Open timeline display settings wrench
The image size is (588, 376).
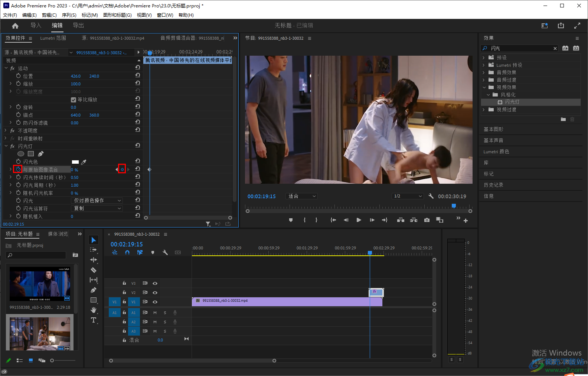click(165, 252)
